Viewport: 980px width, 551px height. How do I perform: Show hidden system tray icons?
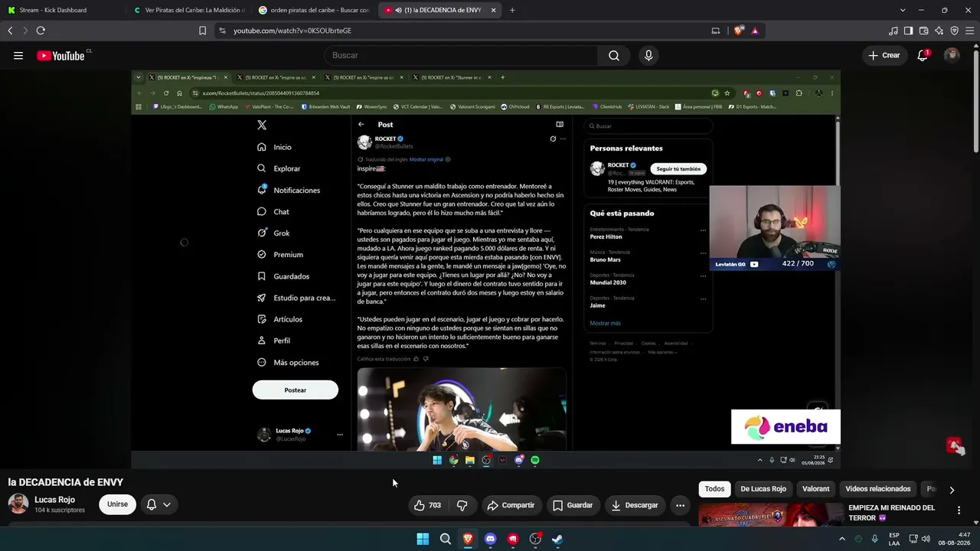click(841, 539)
